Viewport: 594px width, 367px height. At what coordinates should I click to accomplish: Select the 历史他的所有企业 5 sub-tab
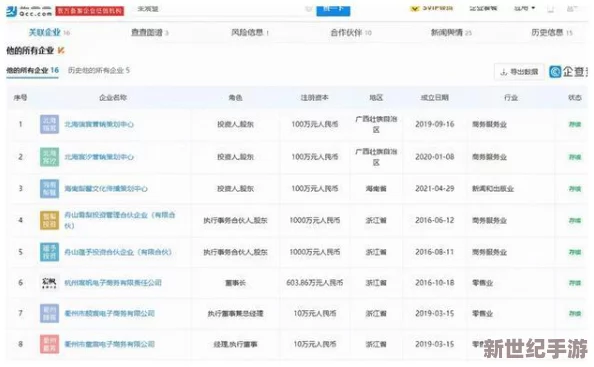[99, 70]
